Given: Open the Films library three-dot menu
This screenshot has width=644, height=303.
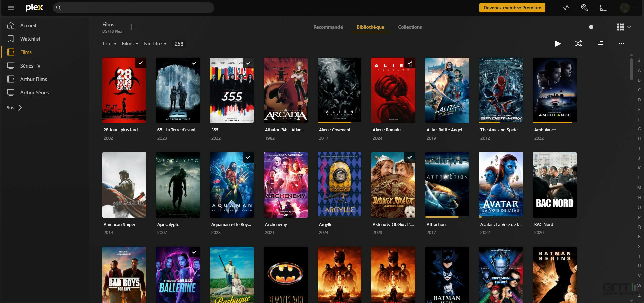Looking at the screenshot, I should 132,27.
